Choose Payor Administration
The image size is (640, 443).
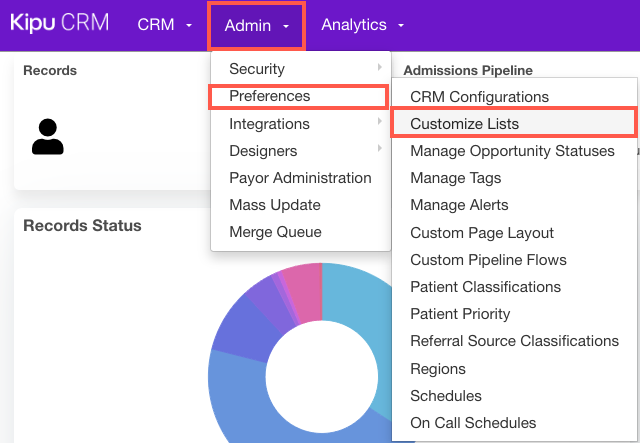(x=300, y=178)
